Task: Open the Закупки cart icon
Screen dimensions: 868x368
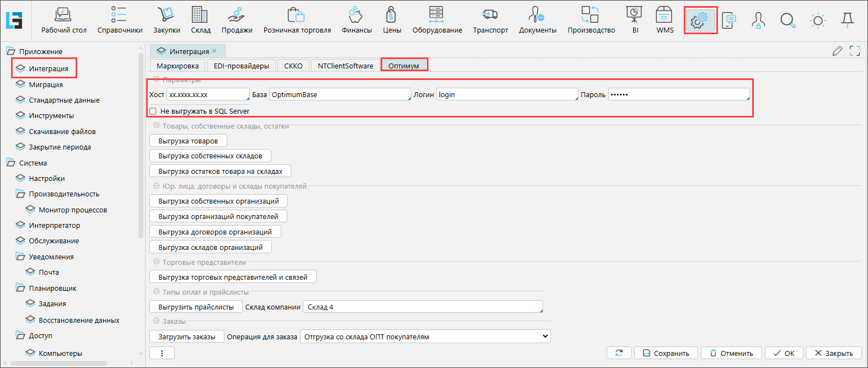Action: point(166,20)
